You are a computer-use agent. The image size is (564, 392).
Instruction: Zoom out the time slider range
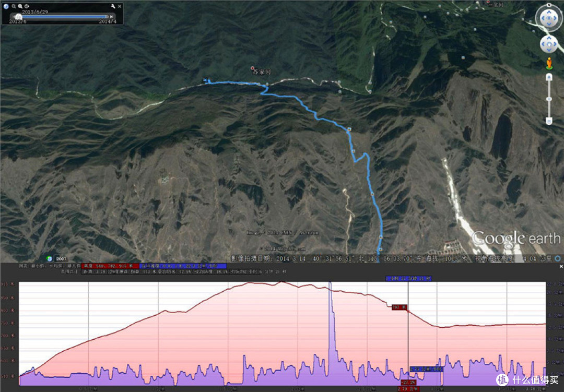pyautogui.click(x=14, y=6)
